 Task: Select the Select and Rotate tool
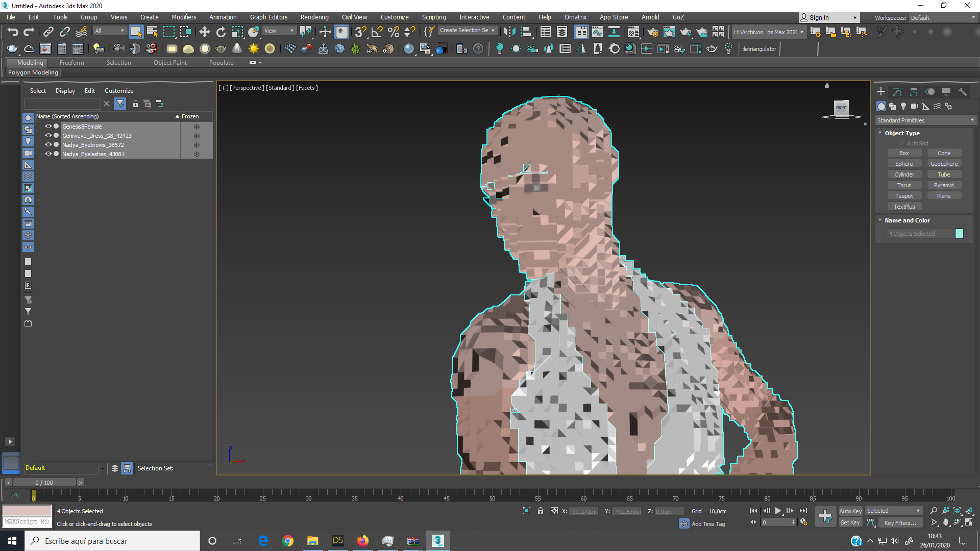(220, 32)
